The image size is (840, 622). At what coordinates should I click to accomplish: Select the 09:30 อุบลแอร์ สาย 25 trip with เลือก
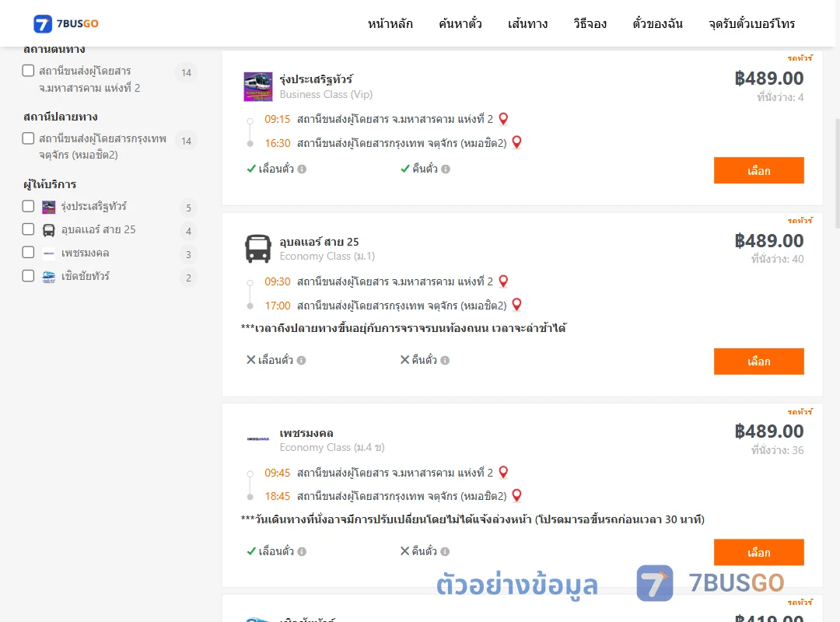click(x=758, y=361)
